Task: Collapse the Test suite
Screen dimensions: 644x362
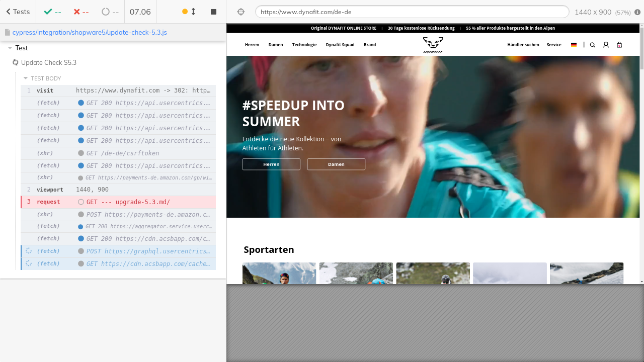Action: [10, 48]
